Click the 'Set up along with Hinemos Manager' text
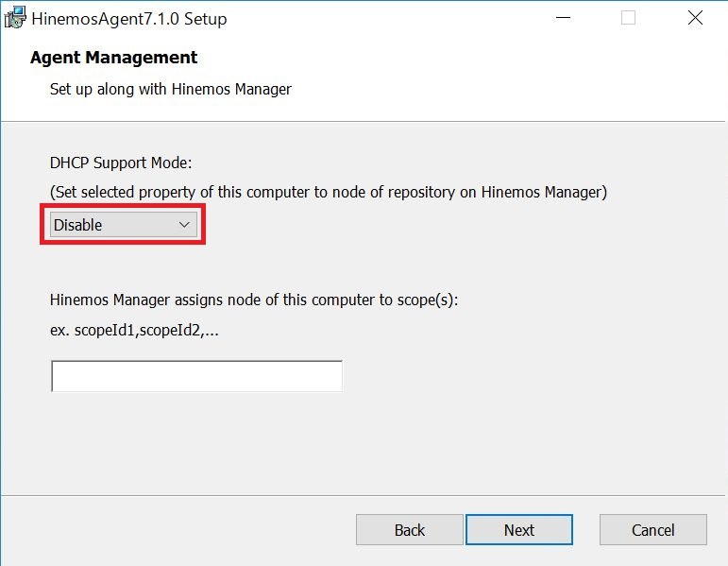The height and width of the screenshot is (566, 728). pos(171,89)
